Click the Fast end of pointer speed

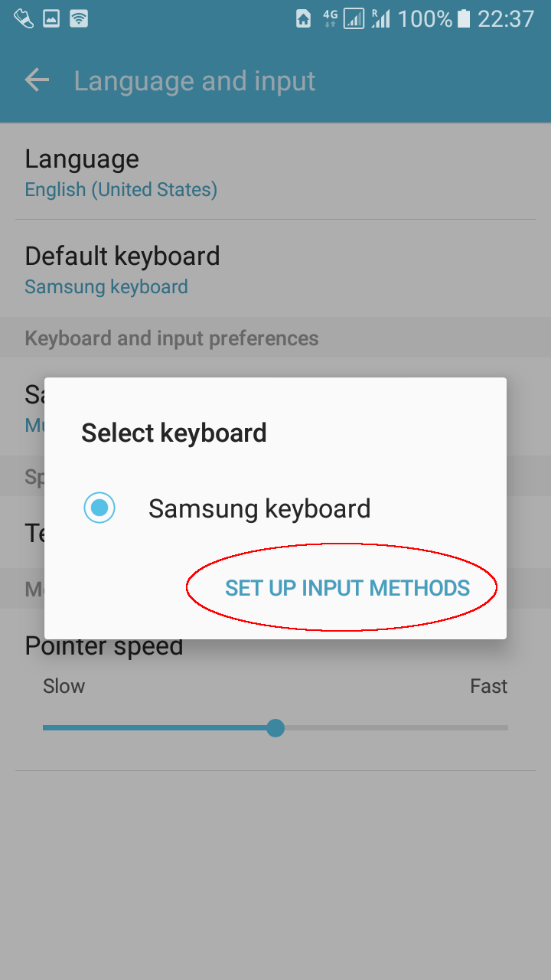pos(488,686)
